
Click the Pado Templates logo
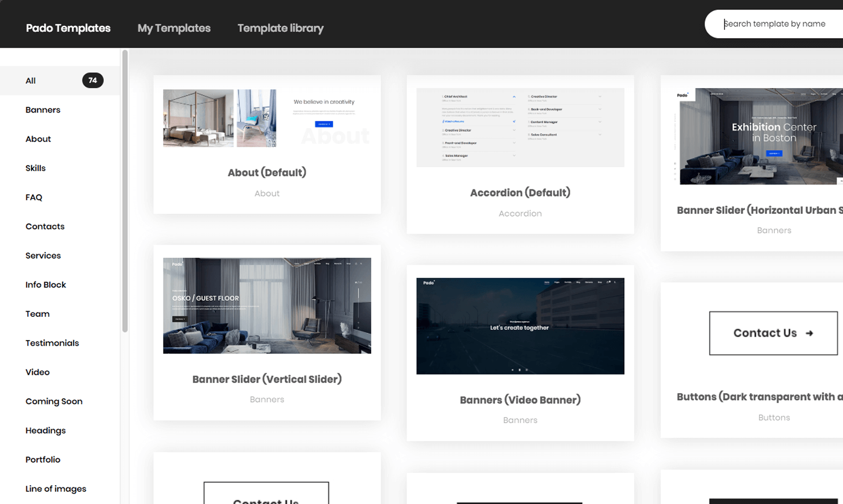tap(68, 28)
